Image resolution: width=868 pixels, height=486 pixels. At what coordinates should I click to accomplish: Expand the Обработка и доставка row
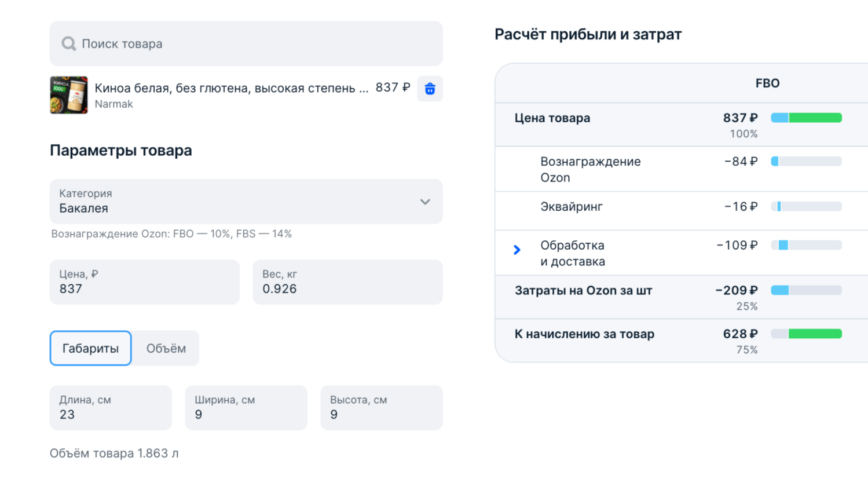click(x=517, y=250)
